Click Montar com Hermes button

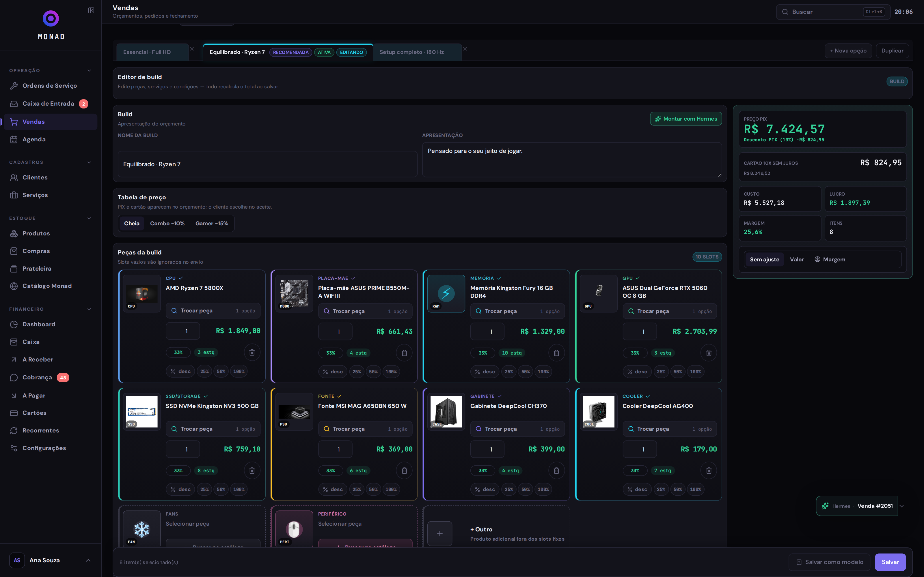pyautogui.click(x=686, y=119)
